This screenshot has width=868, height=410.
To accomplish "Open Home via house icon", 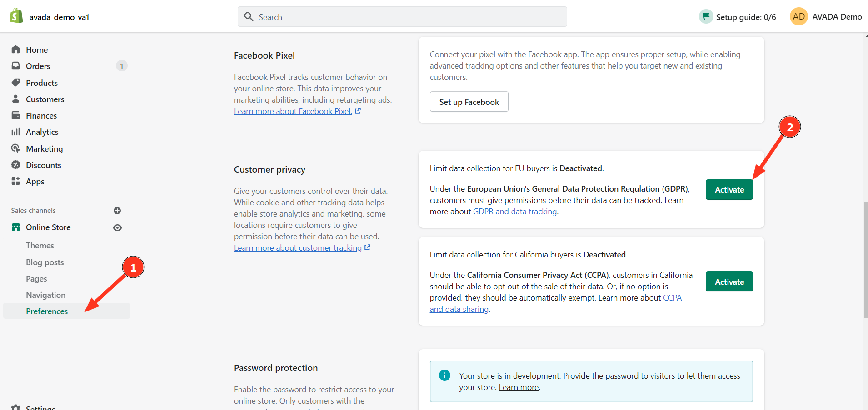I will pos(16,49).
